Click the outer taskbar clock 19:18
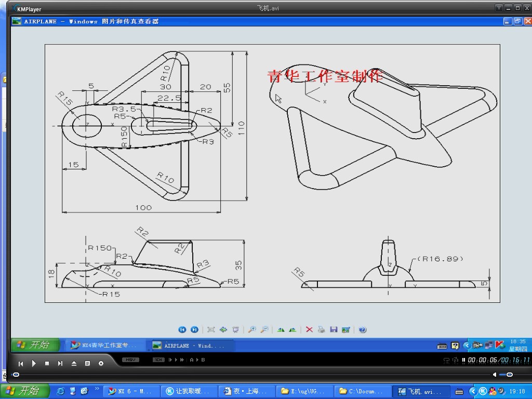This screenshot has width=532, height=399. click(x=517, y=392)
